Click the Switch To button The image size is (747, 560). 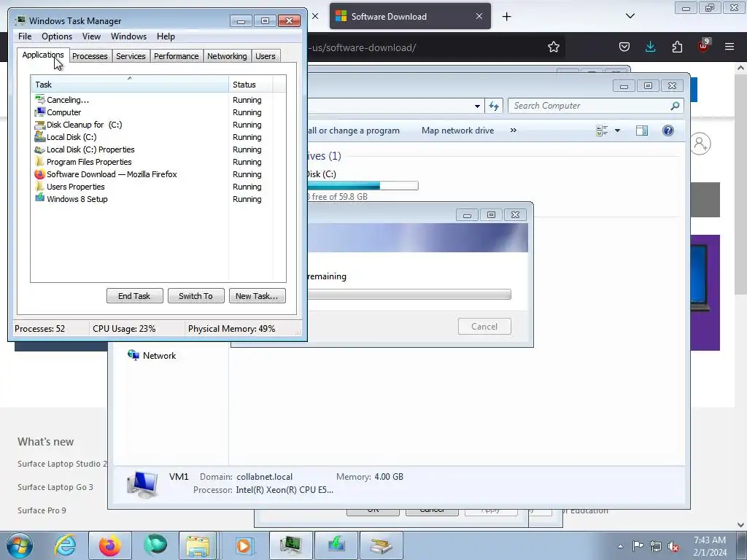pyautogui.click(x=196, y=296)
